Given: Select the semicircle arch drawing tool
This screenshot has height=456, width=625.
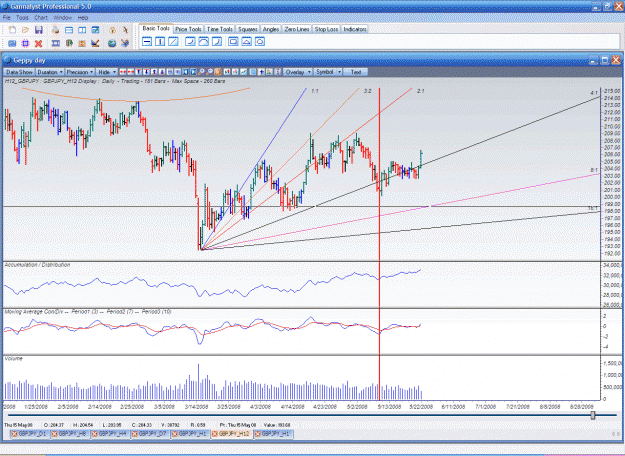Looking at the screenshot, I should point(204,41).
